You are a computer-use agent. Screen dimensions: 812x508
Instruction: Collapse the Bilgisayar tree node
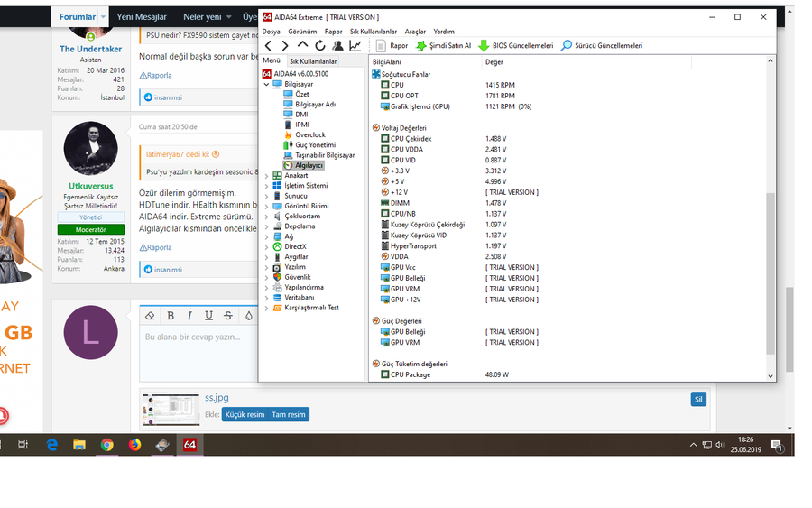pyautogui.click(x=267, y=84)
